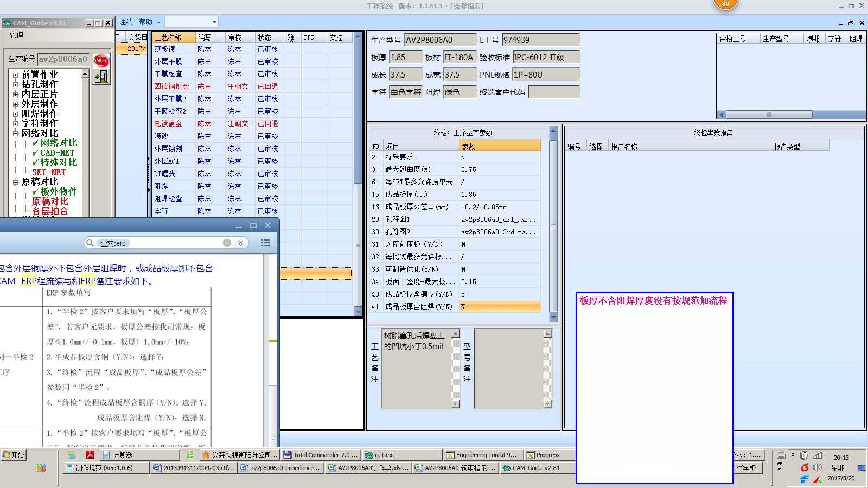Click the blue bird tray icon

click(805, 479)
